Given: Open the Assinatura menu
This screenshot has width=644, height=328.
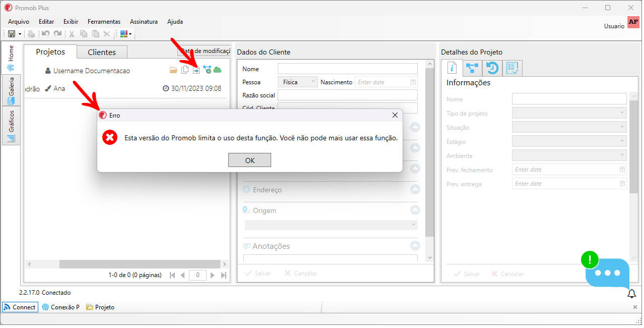Looking at the screenshot, I should [x=144, y=22].
